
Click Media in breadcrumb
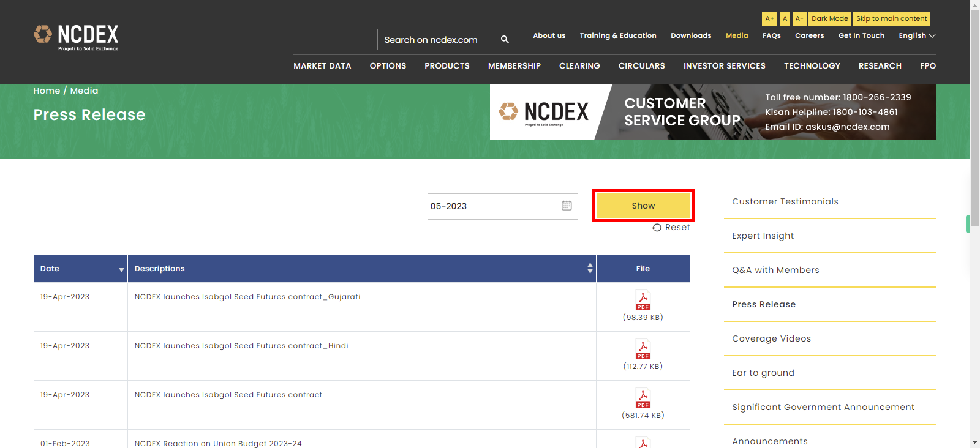(84, 91)
